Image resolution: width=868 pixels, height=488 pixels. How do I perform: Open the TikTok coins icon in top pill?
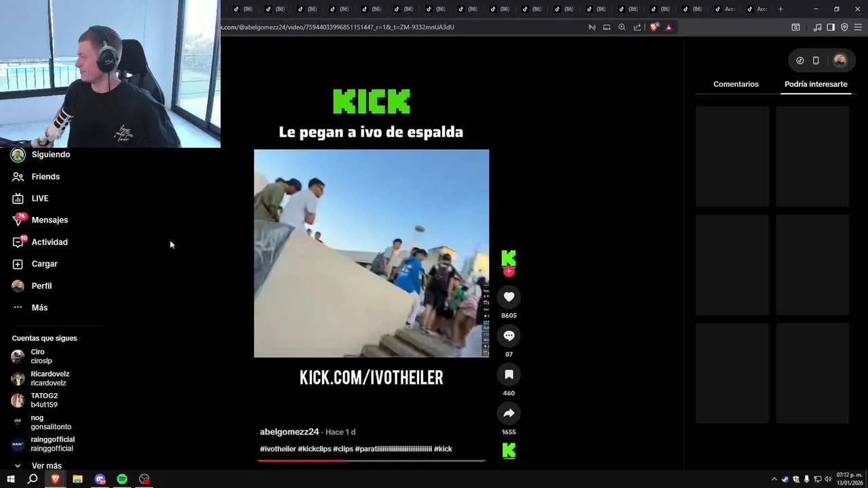coord(800,60)
